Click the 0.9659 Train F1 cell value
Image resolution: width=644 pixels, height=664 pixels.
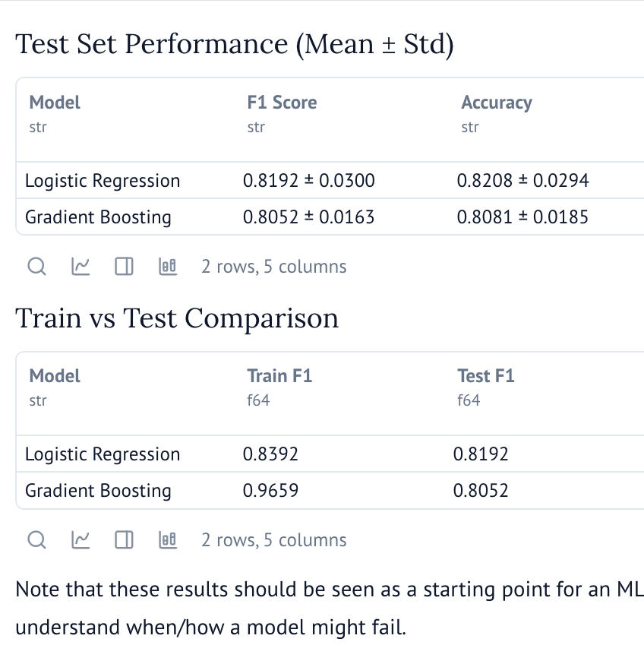click(270, 491)
